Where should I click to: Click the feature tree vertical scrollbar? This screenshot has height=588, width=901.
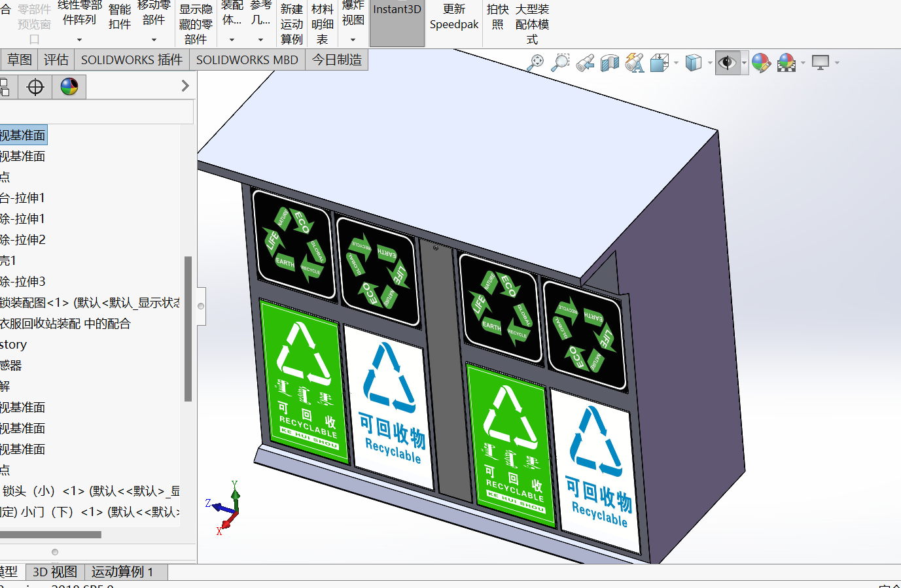point(188,327)
